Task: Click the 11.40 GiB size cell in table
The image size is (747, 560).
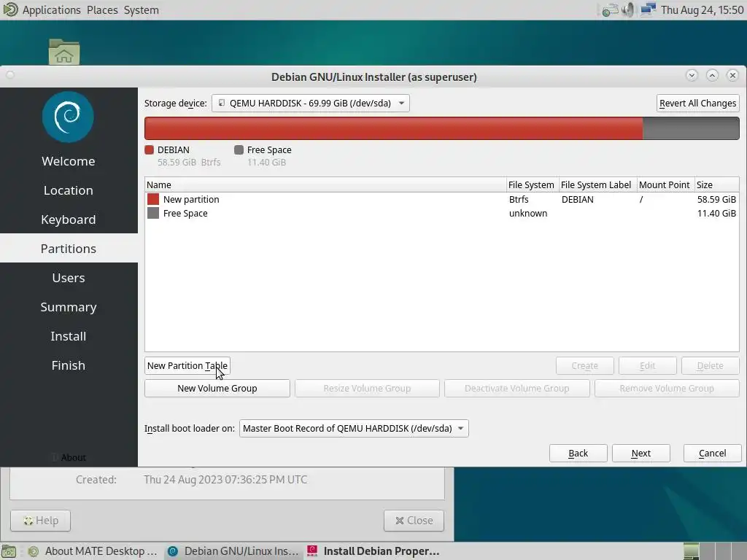Action: pyautogui.click(x=716, y=214)
